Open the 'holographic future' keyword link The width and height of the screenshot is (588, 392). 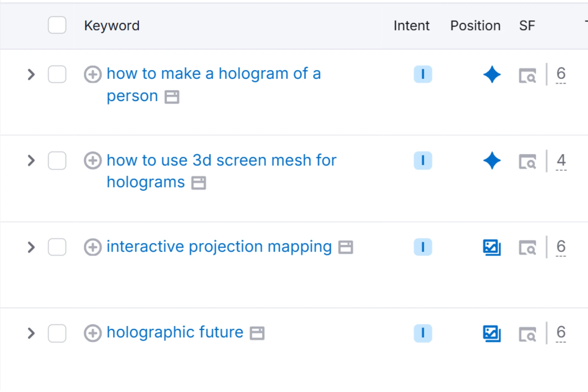tap(175, 332)
